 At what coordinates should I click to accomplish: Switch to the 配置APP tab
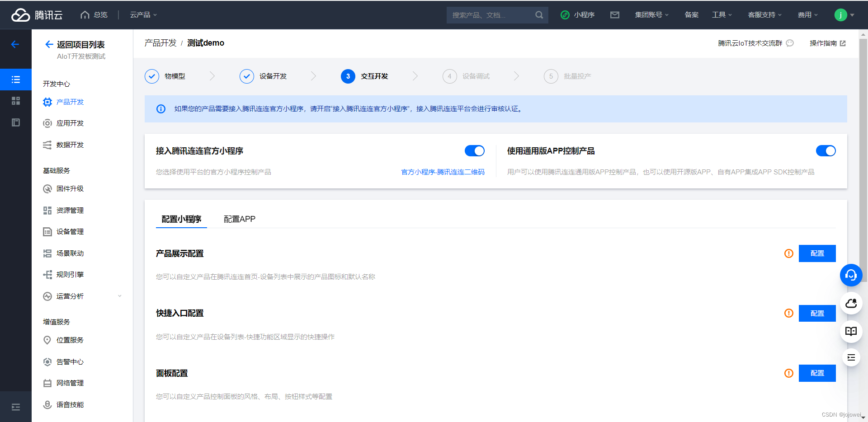tap(239, 219)
